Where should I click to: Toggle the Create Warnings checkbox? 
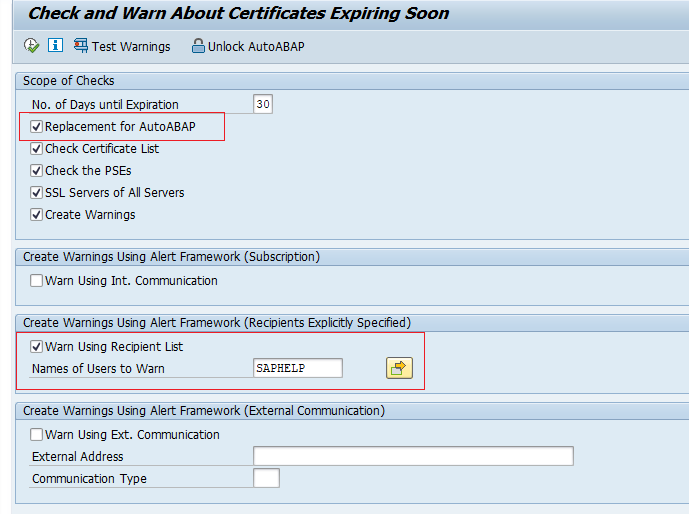37,215
